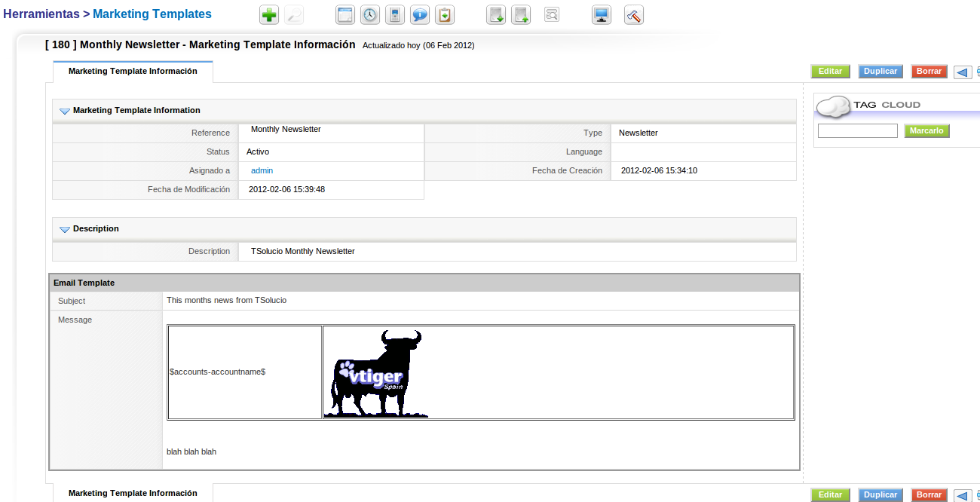Click the calculator device icon

point(395,15)
